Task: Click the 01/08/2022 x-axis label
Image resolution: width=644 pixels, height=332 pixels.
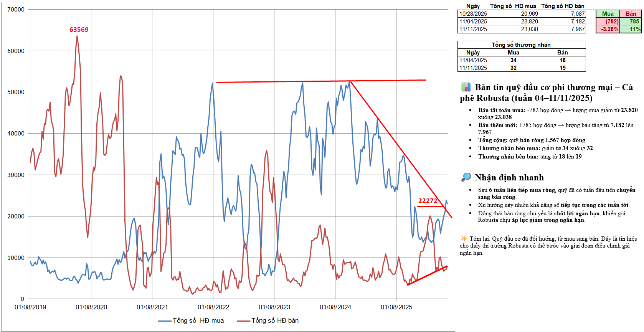Action: [213, 307]
